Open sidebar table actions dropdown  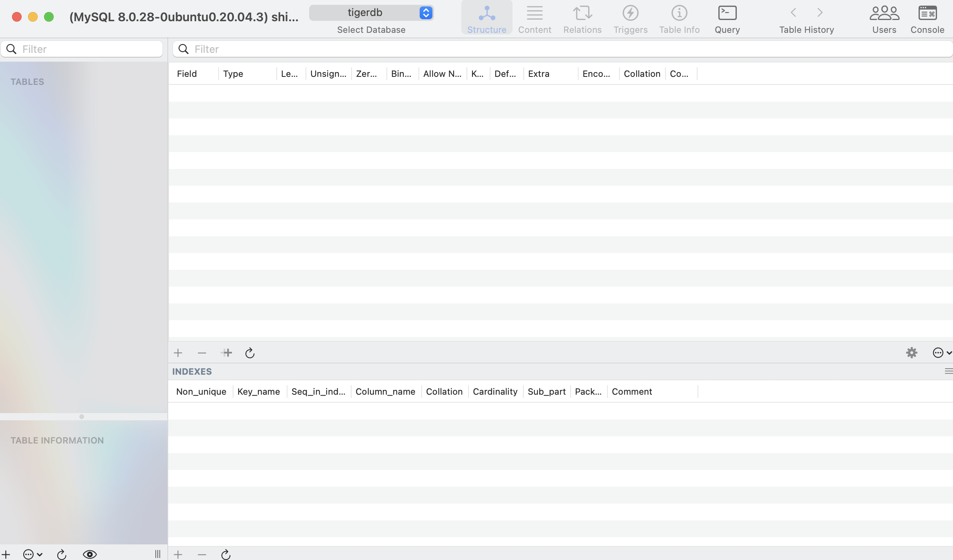(32, 554)
